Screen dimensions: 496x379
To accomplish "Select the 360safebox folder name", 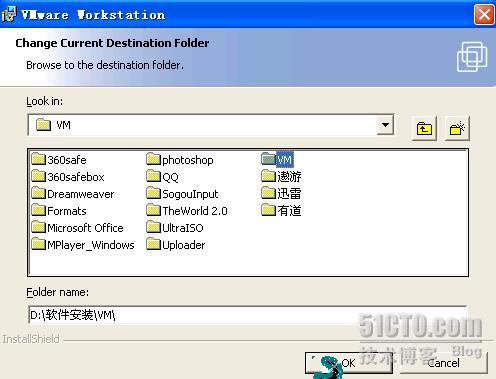I will click(x=76, y=177).
